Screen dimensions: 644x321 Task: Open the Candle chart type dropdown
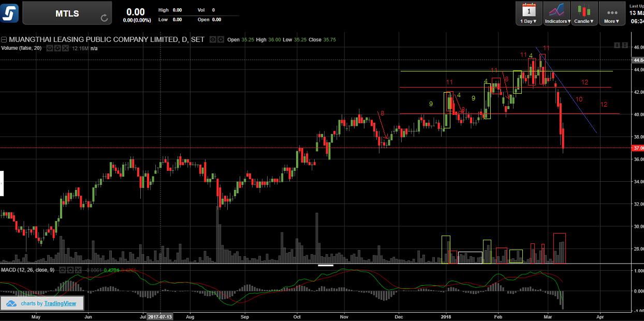point(584,13)
